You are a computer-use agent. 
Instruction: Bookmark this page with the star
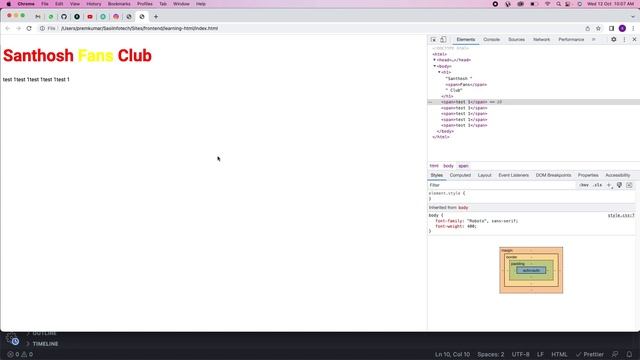pyautogui.click(x=598, y=29)
